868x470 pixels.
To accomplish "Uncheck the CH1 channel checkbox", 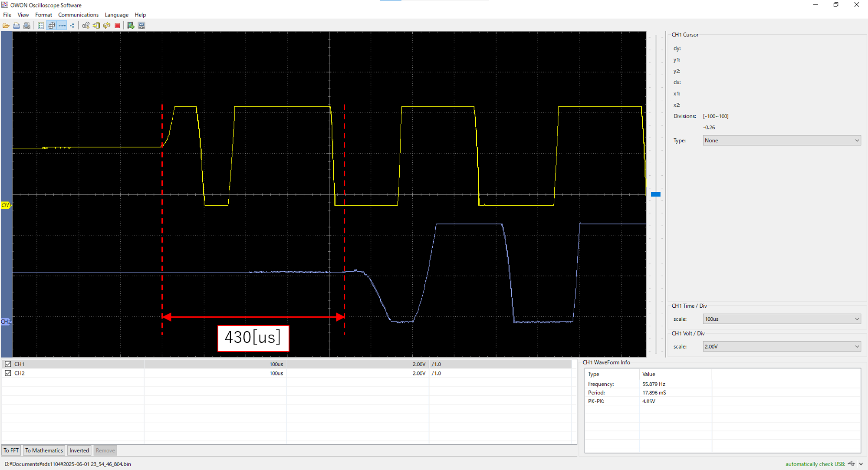I will pyautogui.click(x=8, y=364).
